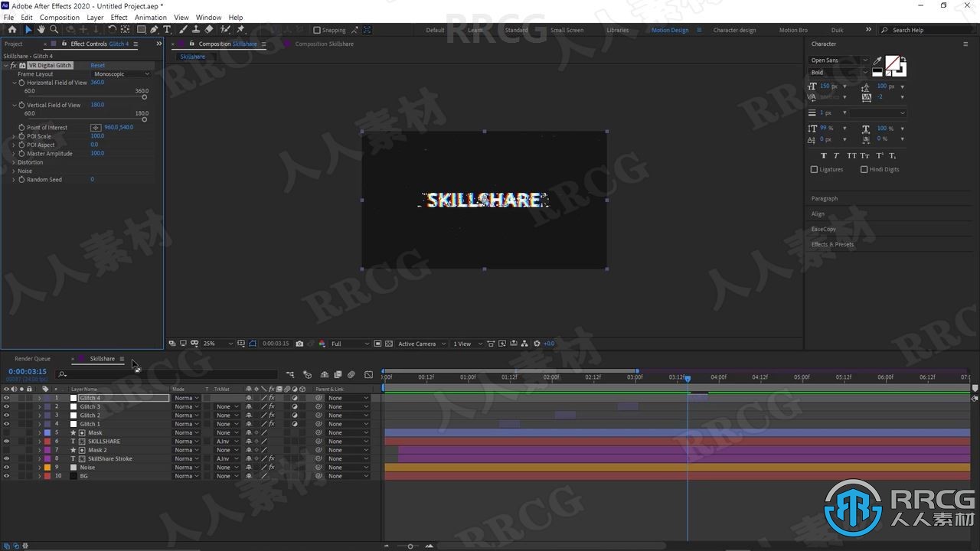Hide the Glitch 3 layer
The image size is (980, 551).
pyautogui.click(x=6, y=406)
